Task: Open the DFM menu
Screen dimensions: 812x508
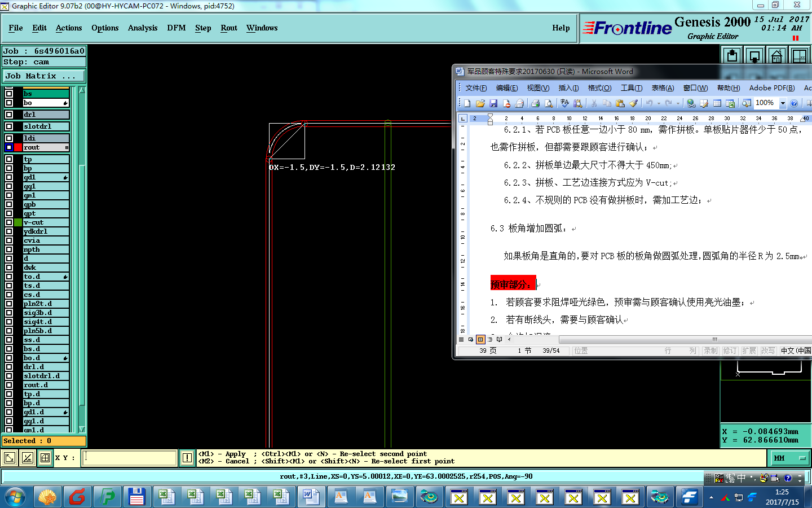Action: [176, 28]
